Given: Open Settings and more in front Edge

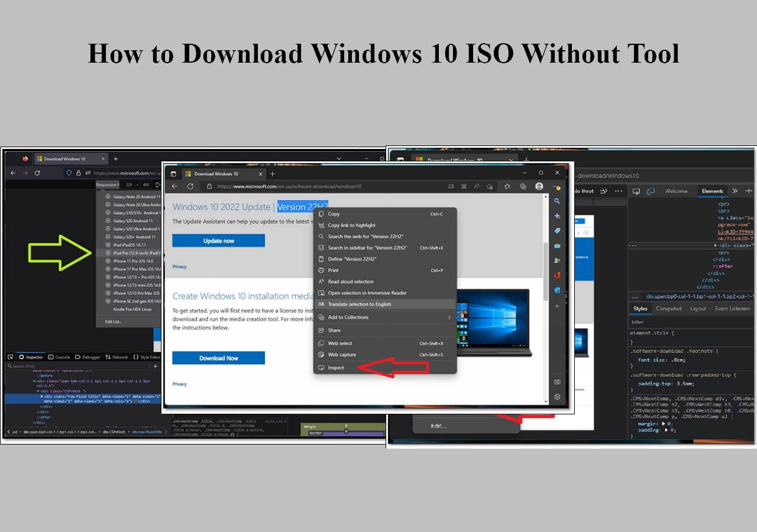Looking at the screenshot, I should (557, 186).
